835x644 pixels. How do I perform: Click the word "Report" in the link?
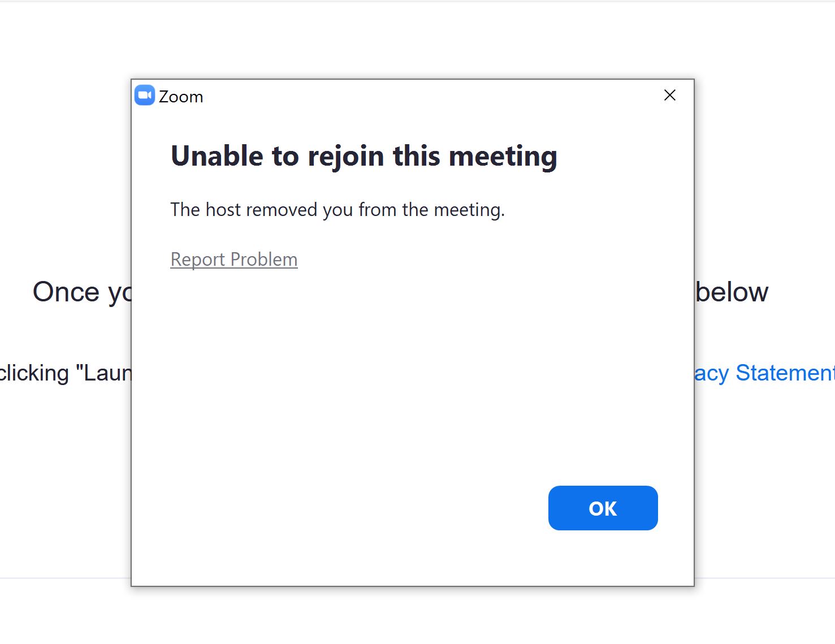[198, 260]
